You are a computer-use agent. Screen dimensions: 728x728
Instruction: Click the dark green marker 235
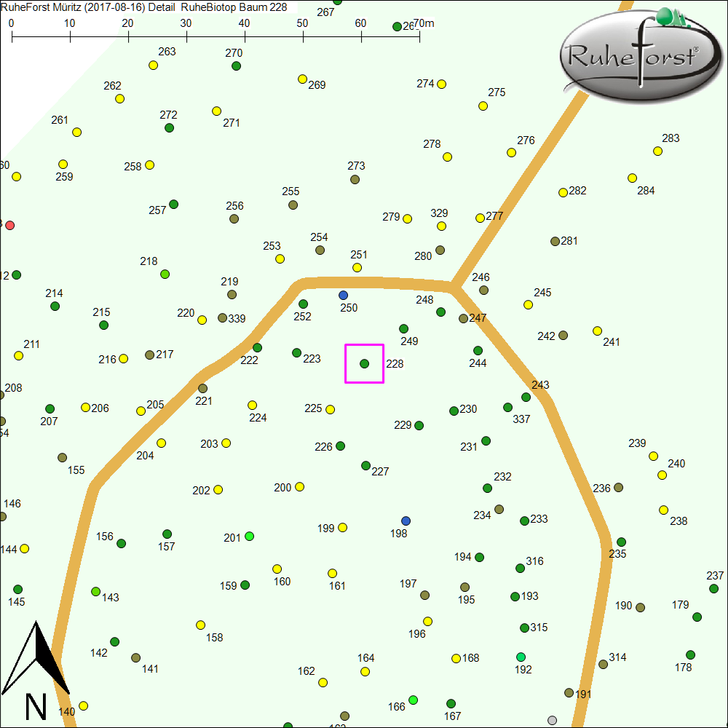[x=621, y=542]
